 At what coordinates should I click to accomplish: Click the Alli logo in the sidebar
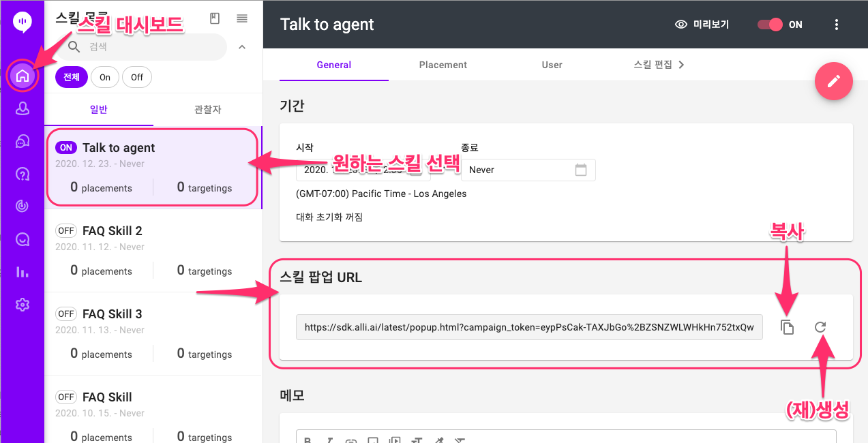(x=23, y=22)
